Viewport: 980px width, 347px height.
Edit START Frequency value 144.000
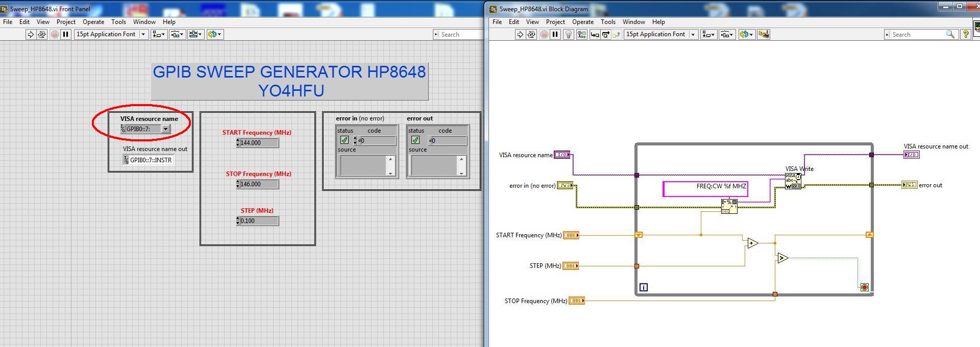tap(259, 143)
